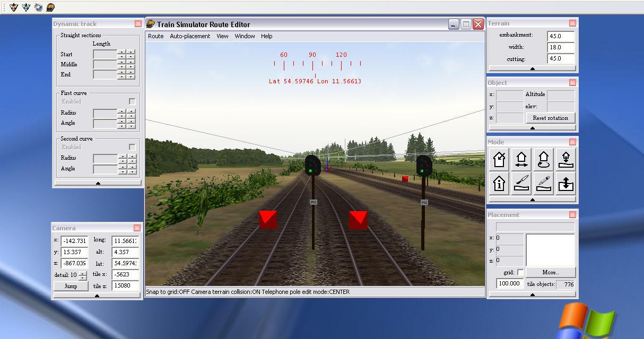Click the globe icon in the top toolbar

(x=38, y=7)
